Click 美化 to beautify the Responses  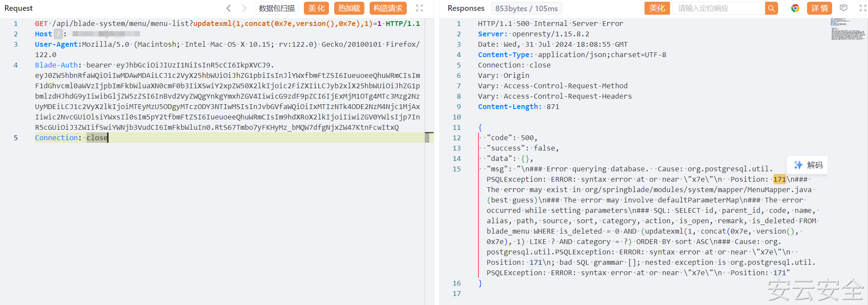tap(657, 8)
